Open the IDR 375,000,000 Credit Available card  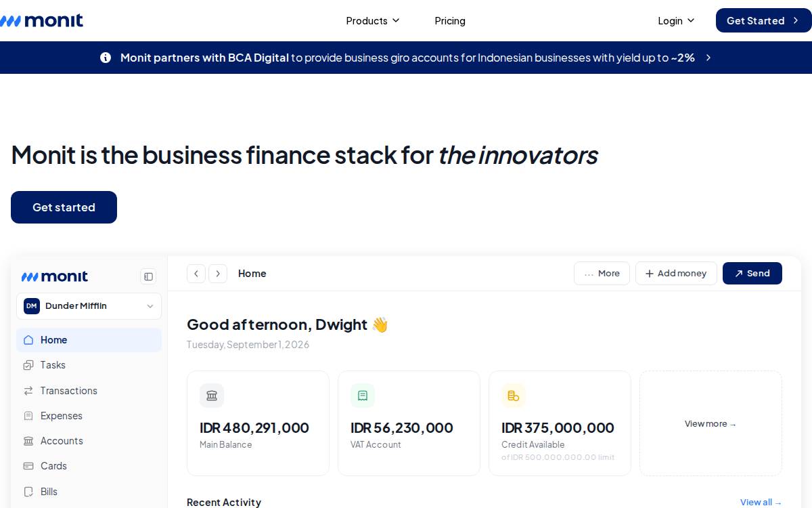560,423
